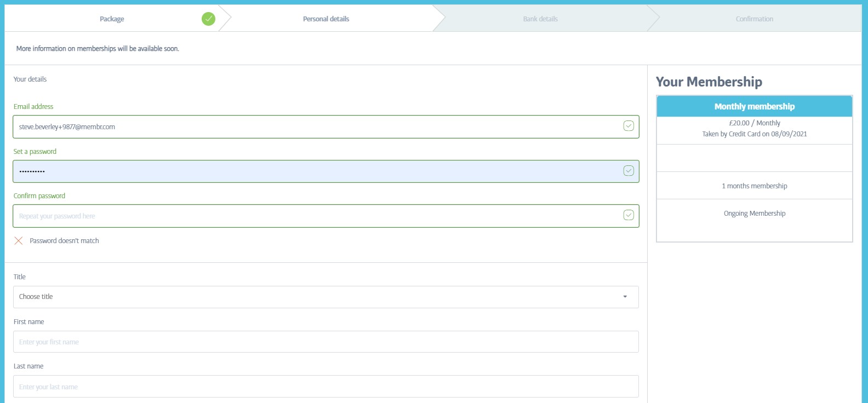Click the validation check icon in Email address field
The image size is (868, 403).
[629, 126]
